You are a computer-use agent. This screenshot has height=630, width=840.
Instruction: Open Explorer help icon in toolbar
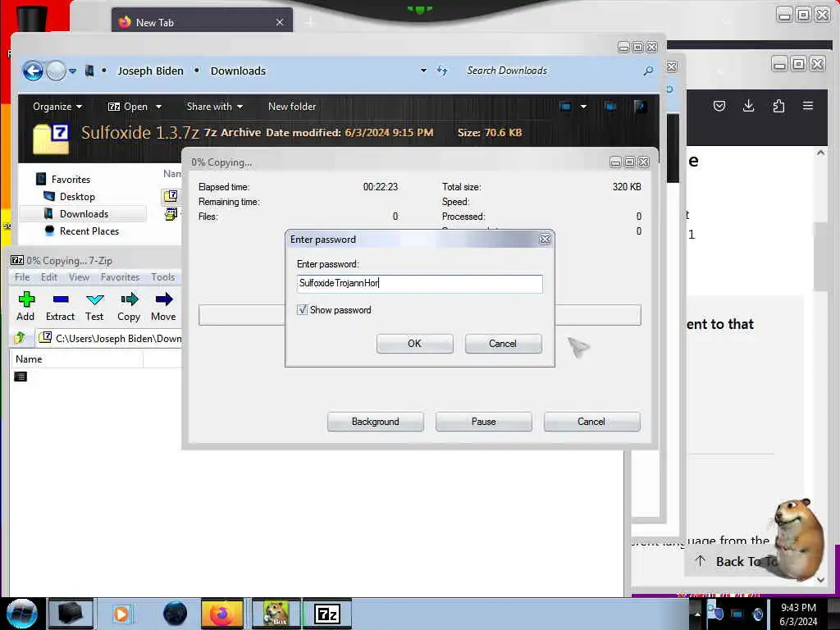coord(640,107)
